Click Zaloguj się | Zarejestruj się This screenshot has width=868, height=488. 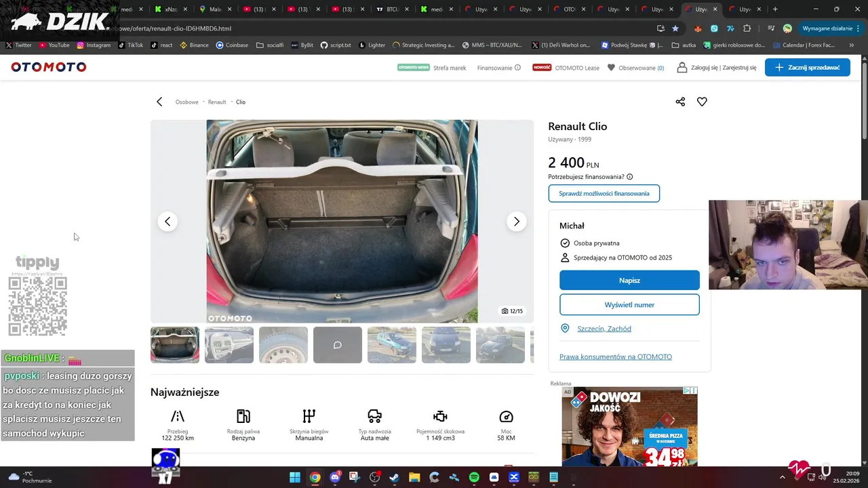pos(717,67)
